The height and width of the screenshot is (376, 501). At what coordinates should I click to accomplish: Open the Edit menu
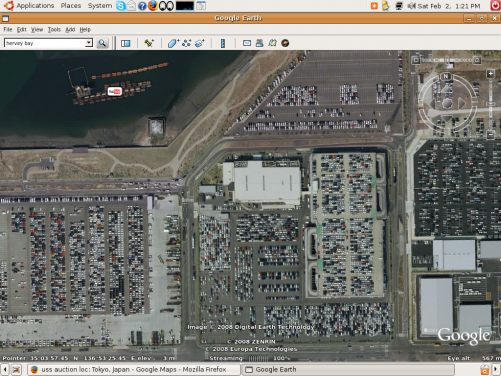tap(22, 30)
